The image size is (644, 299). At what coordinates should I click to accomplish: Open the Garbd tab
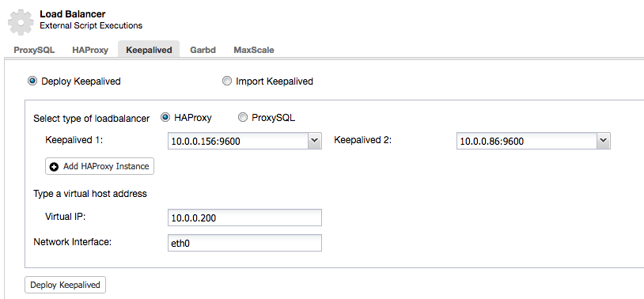pyautogui.click(x=203, y=50)
